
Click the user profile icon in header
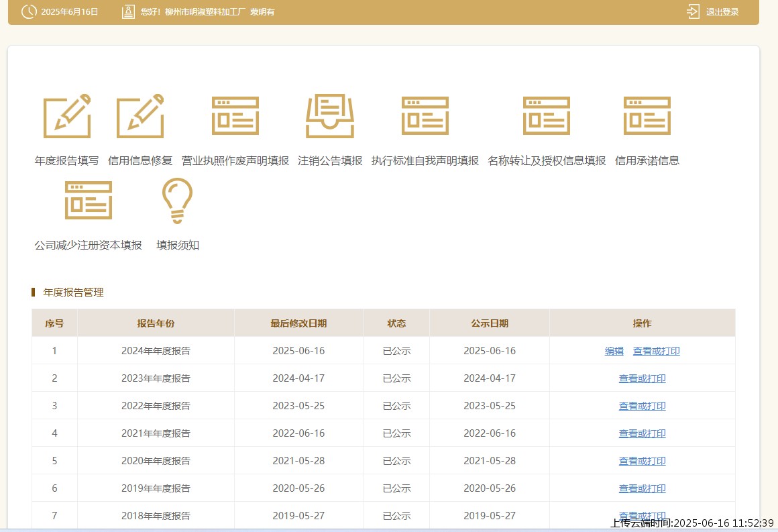click(x=128, y=11)
